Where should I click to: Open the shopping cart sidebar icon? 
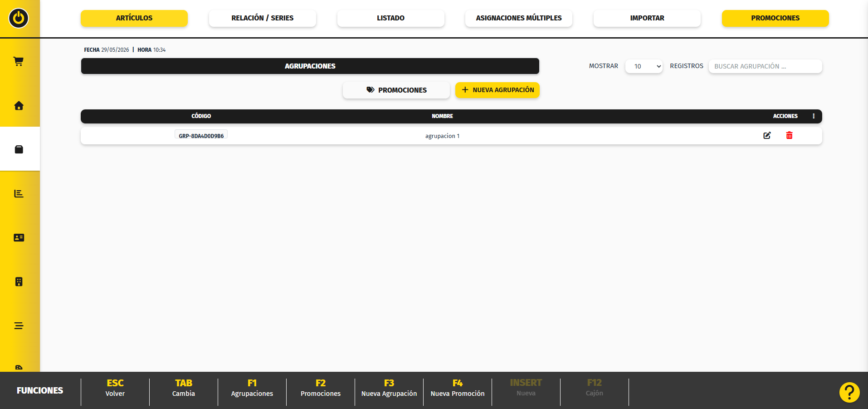click(19, 61)
